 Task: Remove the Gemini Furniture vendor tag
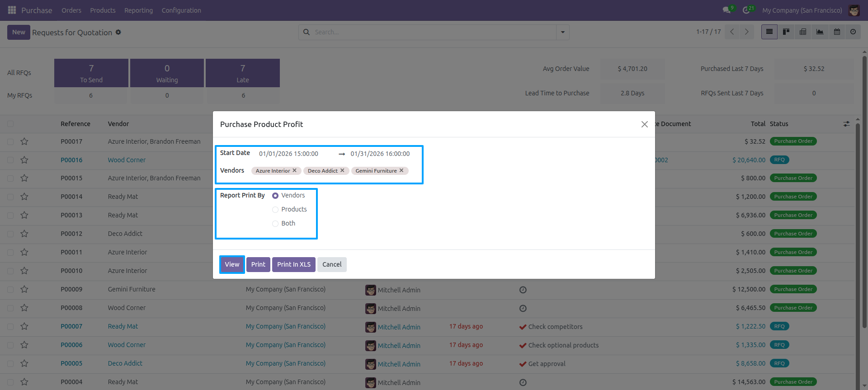click(401, 170)
